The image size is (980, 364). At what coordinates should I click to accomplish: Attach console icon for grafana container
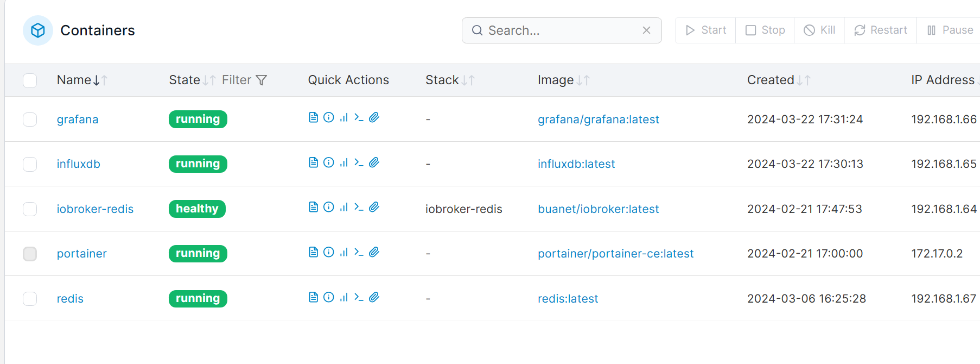[x=374, y=117]
